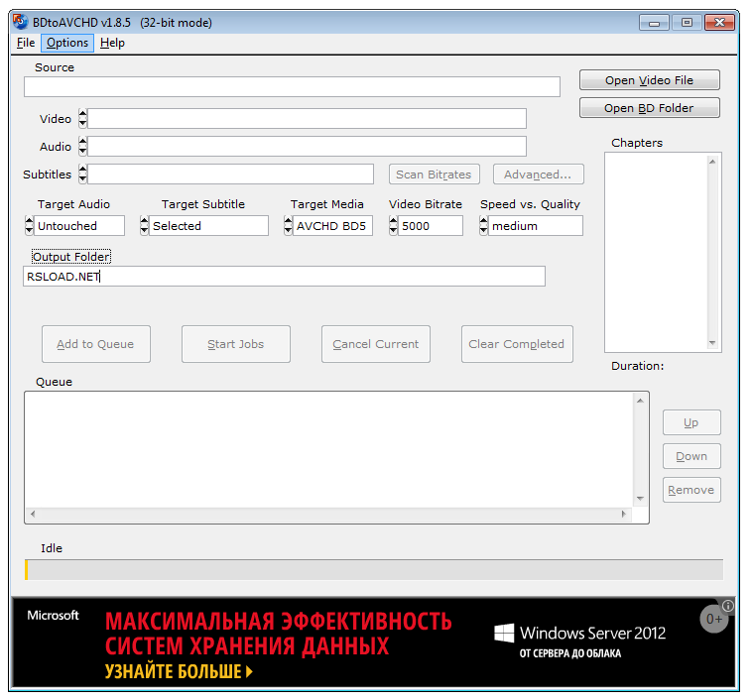Click the Subtitles track field
Viewport: 753px width, 700px height.
tap(230, 175)
